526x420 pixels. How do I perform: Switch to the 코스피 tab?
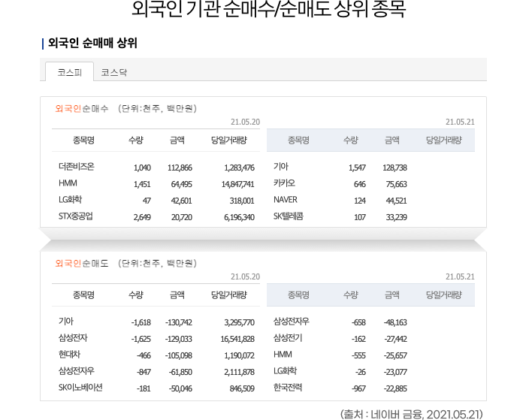coord(69,72)
